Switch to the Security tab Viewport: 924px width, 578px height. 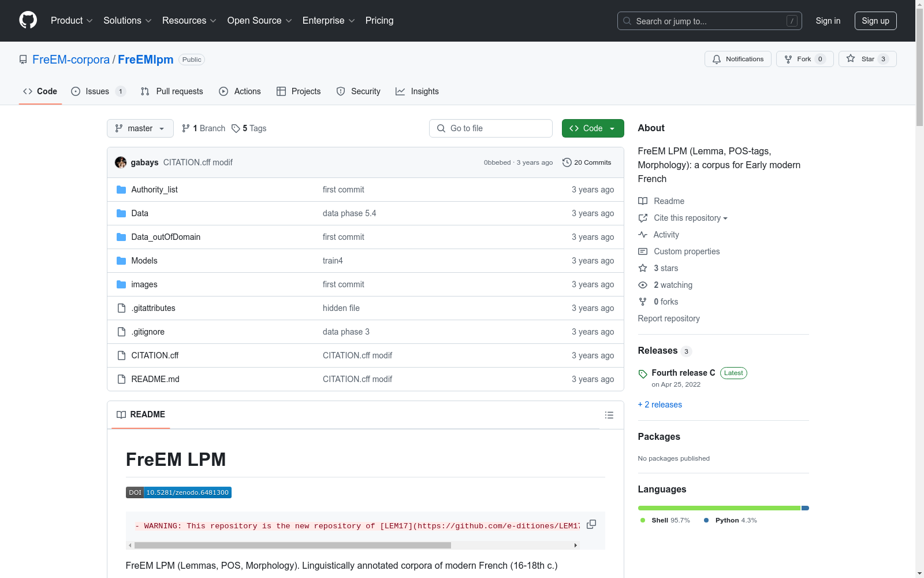pyautogui.click(x=359, y=91)
